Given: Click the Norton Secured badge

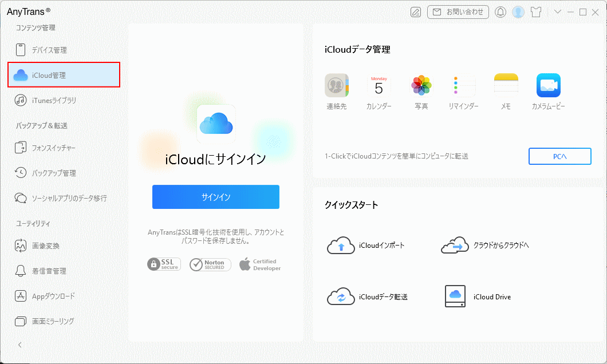Looking at the screenshot, I should [x=210, y=264].
